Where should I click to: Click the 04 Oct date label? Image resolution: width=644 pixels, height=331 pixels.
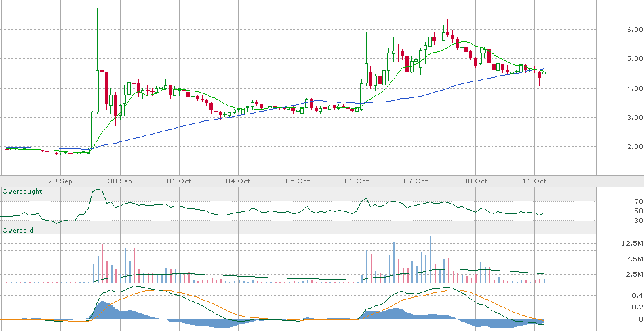pos(239,181)
